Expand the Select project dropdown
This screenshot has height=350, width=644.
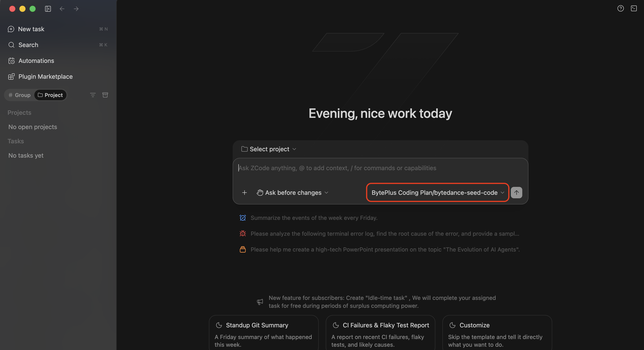(269, 149)
